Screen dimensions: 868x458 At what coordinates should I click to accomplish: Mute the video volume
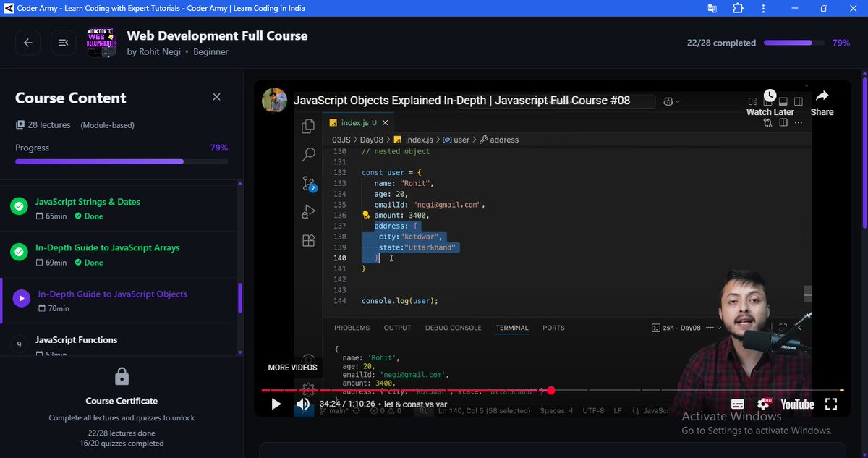tap(303, 404)
